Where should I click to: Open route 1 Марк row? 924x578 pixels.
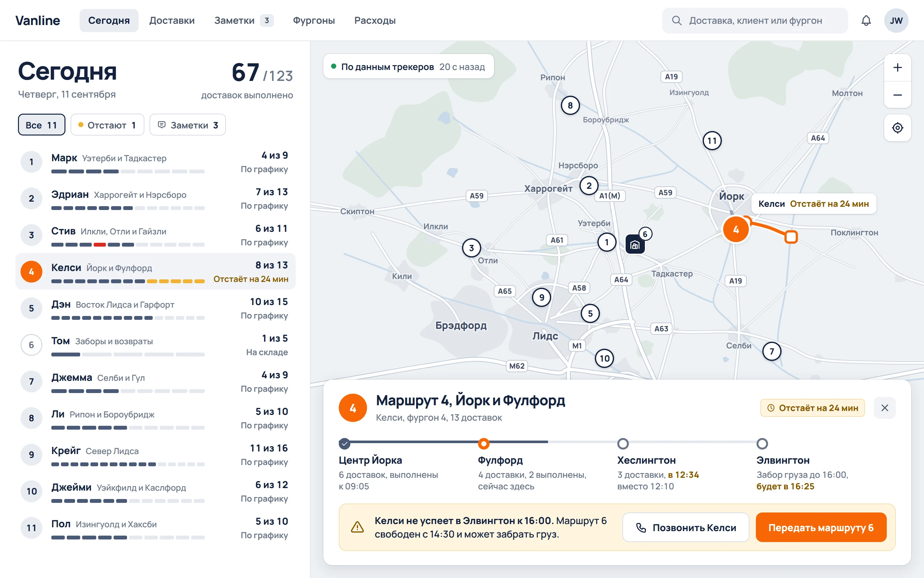pos(155,162)
